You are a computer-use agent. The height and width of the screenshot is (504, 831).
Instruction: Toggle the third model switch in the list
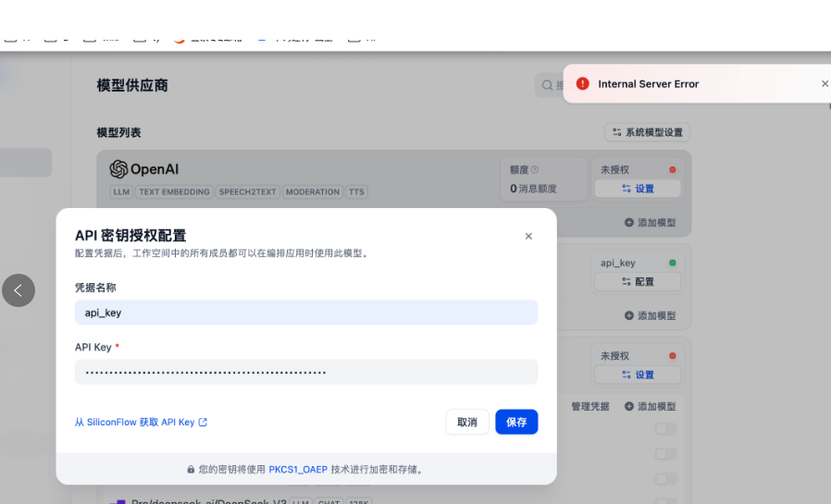point(665,479)
